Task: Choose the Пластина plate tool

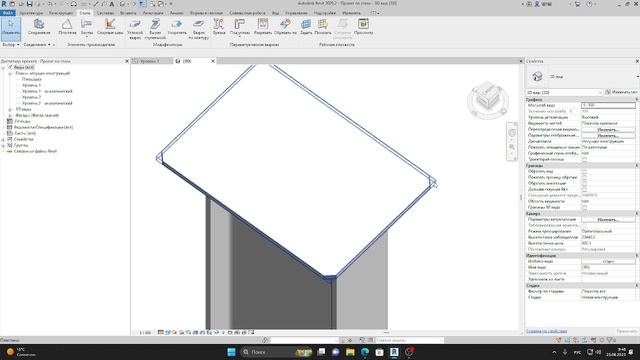Action: (x=67, y=27)
